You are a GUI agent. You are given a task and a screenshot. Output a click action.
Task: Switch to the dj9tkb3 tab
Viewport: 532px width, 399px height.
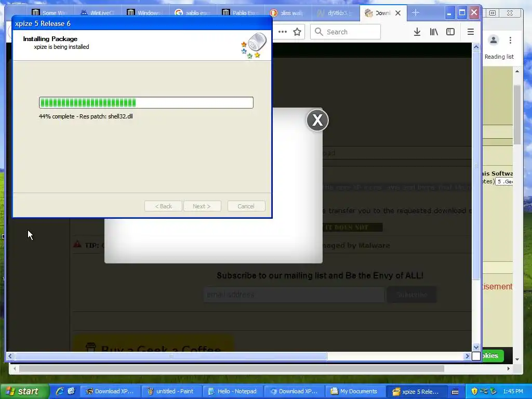(x=335, y=13)
